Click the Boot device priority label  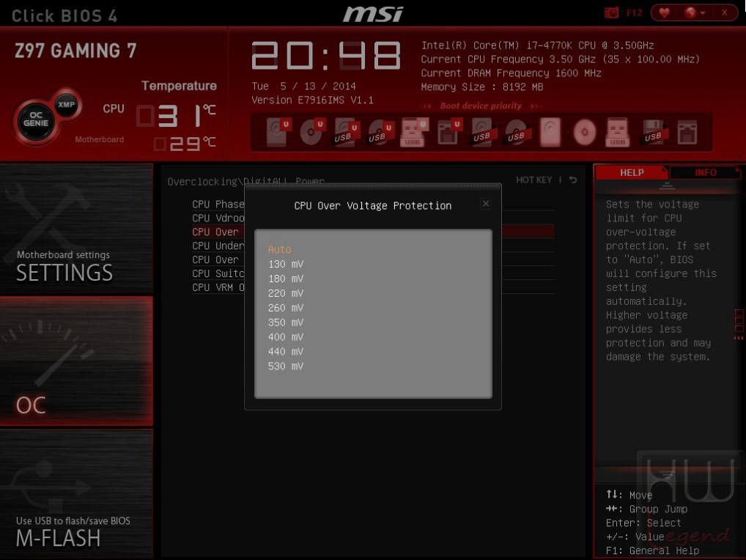(x=481, y=106)
